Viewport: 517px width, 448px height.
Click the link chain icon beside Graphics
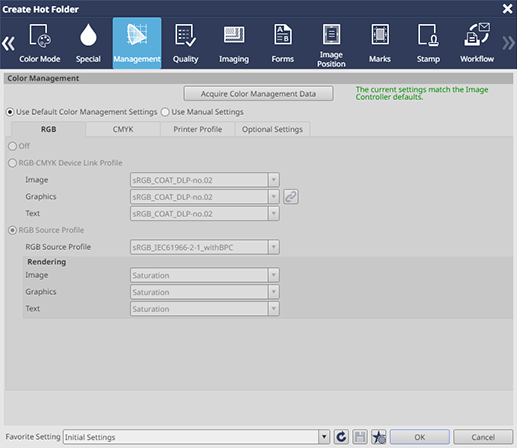tap(291, 197)
